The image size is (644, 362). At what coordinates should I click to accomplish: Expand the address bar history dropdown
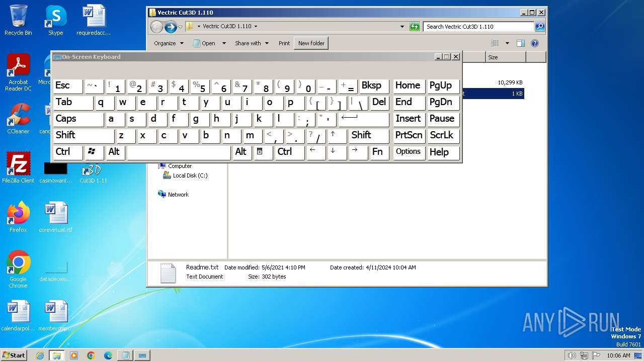[402, 27]
